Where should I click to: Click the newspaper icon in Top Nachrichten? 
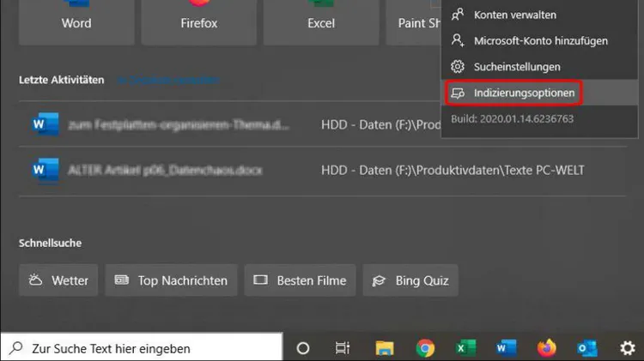point(122,280)
